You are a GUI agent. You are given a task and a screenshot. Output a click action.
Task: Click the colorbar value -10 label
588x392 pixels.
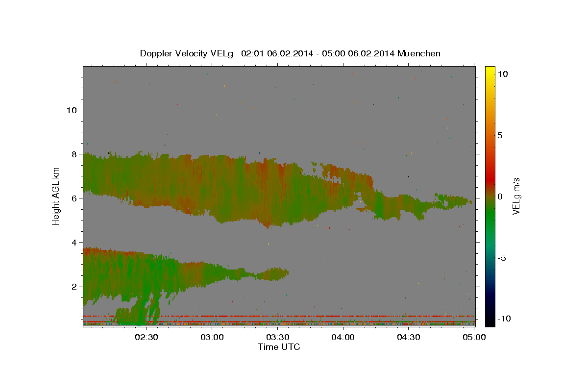tap(504, 318)
